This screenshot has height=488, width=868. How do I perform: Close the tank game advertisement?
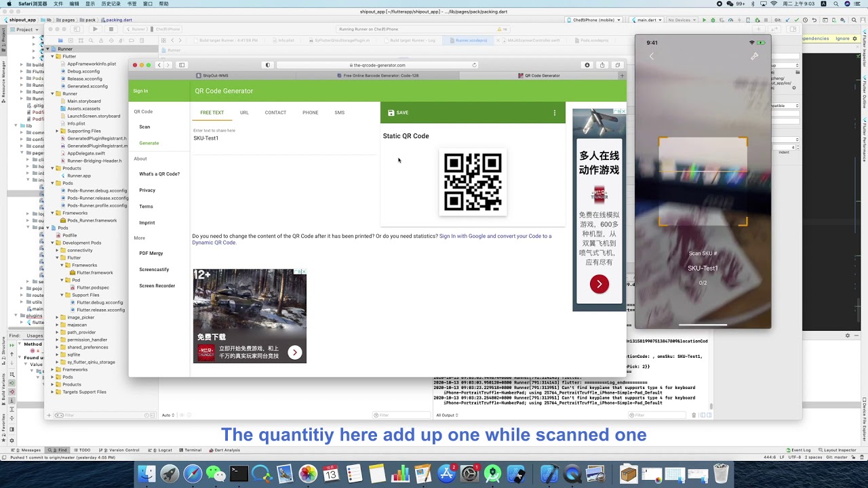[x=303, y=272]
